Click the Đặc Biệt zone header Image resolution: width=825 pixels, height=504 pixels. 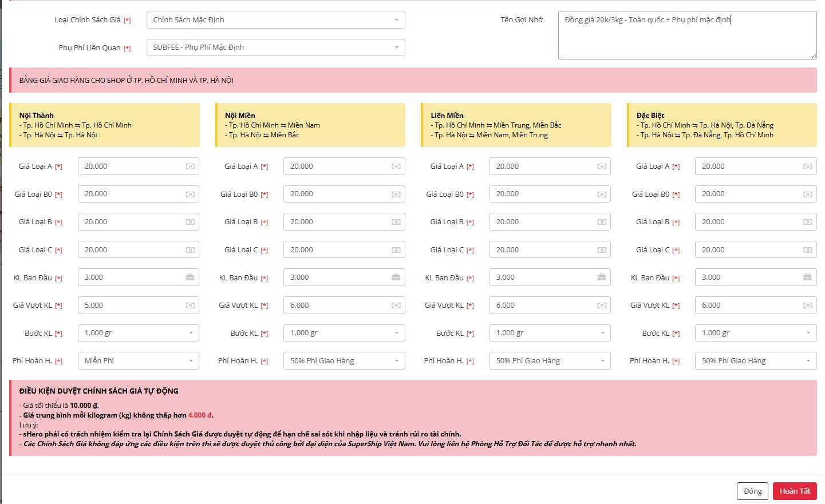(722, 125)
